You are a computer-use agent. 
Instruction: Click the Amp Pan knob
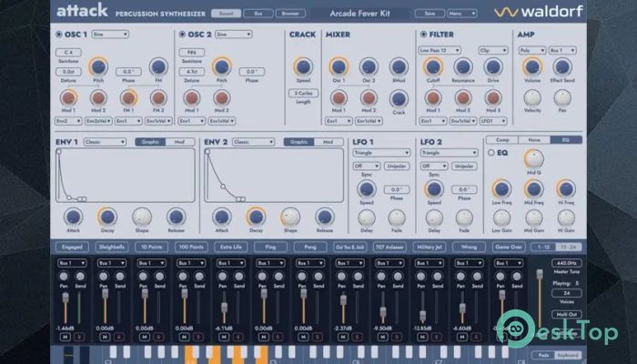click(562, 98)
